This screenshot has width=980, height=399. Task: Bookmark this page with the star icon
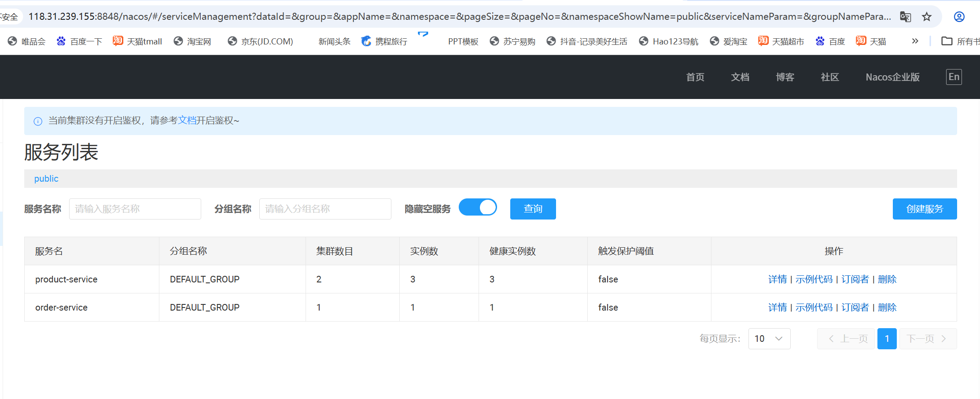[927, 17]
